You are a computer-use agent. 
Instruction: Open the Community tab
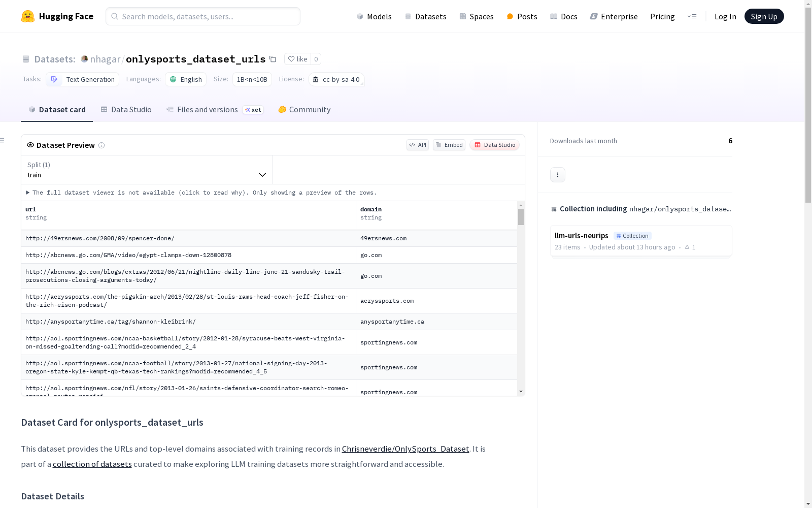[x=304, y=110]
